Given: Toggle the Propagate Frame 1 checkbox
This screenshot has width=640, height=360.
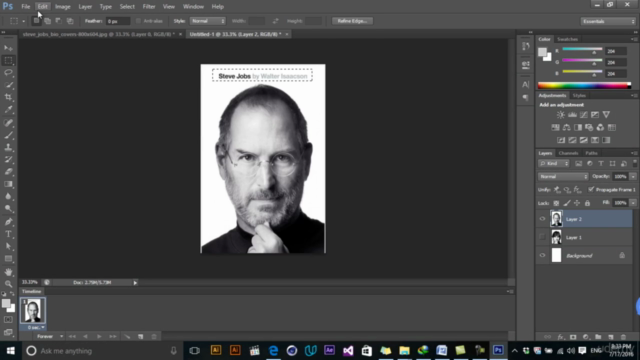Looking at the screenshot, I should 591,189.
